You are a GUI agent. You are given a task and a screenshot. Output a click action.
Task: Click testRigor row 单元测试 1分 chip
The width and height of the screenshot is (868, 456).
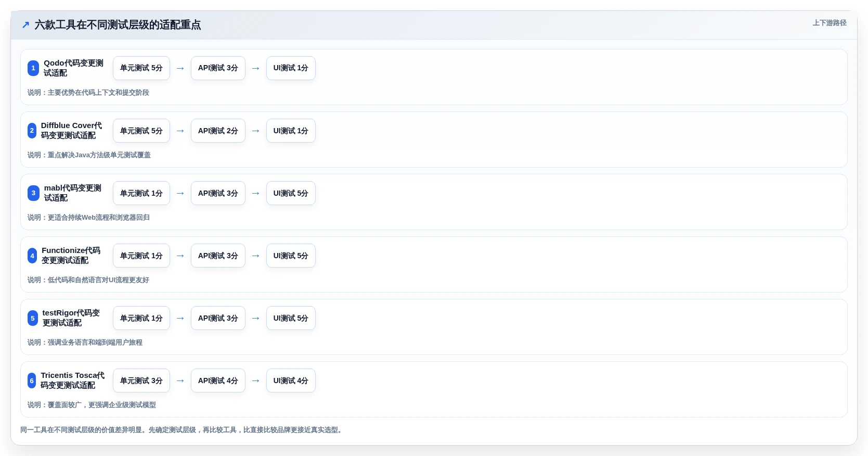tap(141, 318)
